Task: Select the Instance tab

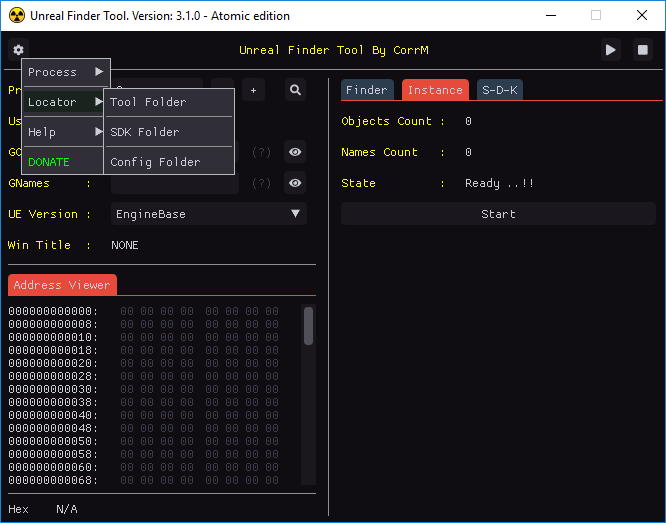Action: 435,90
